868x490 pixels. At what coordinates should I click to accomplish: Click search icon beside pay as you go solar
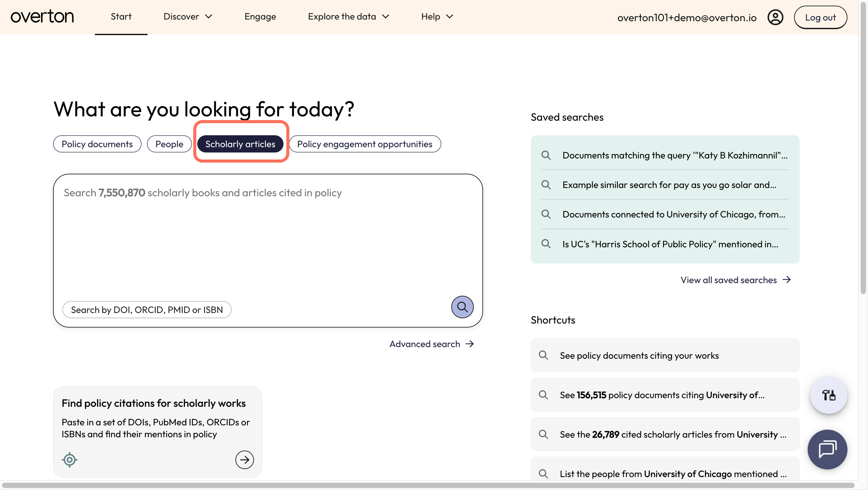click(546, 185)
